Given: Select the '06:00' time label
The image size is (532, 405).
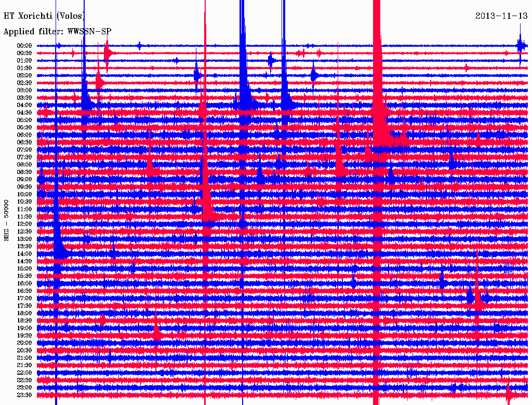Looking at the screenshot, I should pos(24,134).
